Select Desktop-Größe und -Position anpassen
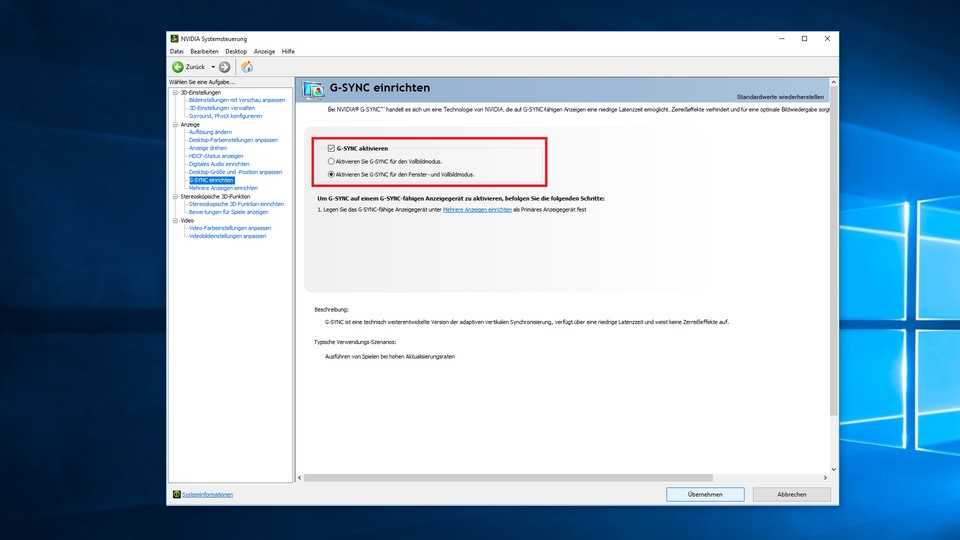960x540 pixels. [235, 171]
